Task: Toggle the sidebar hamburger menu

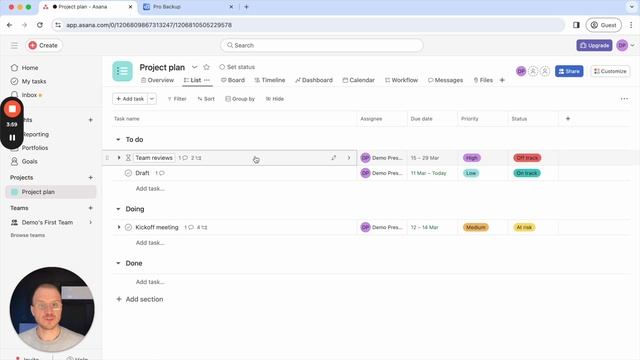Action: tap(14, 45)
